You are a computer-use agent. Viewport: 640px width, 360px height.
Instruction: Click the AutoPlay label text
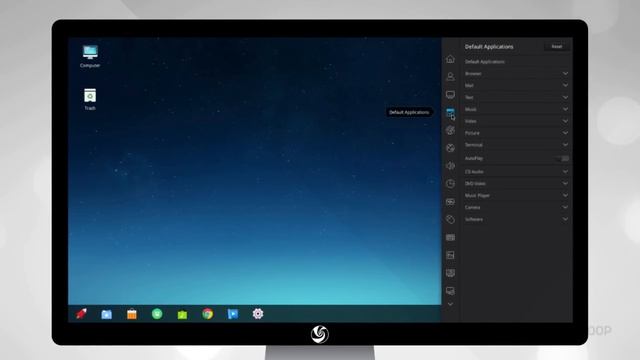[x=474, y=158]
